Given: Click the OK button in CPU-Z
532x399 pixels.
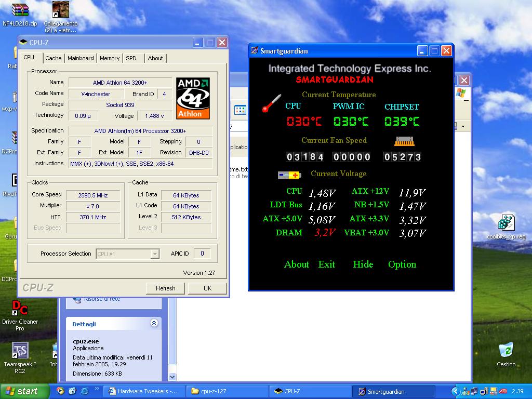Looking at the screenshot, I should click(x=207, y=288).
